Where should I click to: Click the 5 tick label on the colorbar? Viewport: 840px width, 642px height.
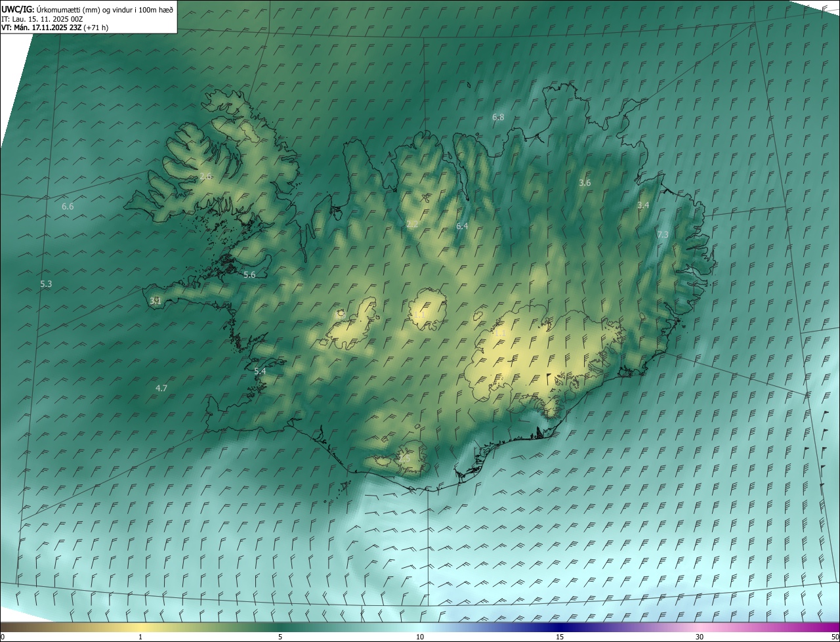coord(280,637)
